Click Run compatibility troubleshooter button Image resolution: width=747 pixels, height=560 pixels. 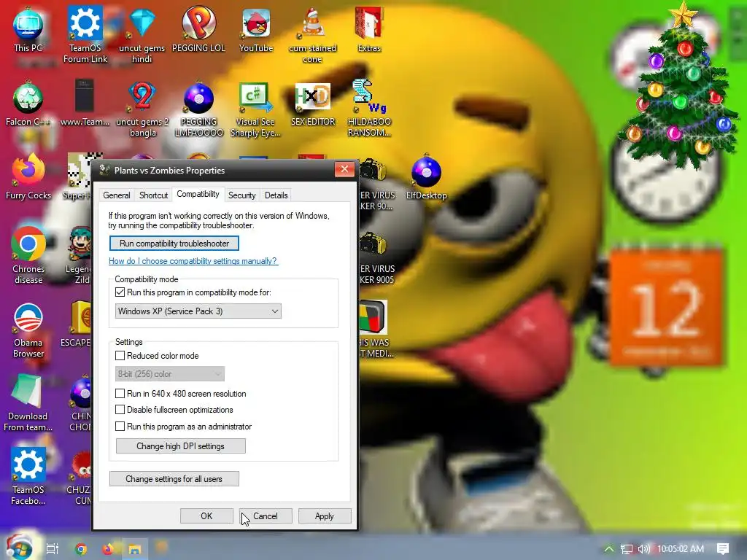(174, 244)
